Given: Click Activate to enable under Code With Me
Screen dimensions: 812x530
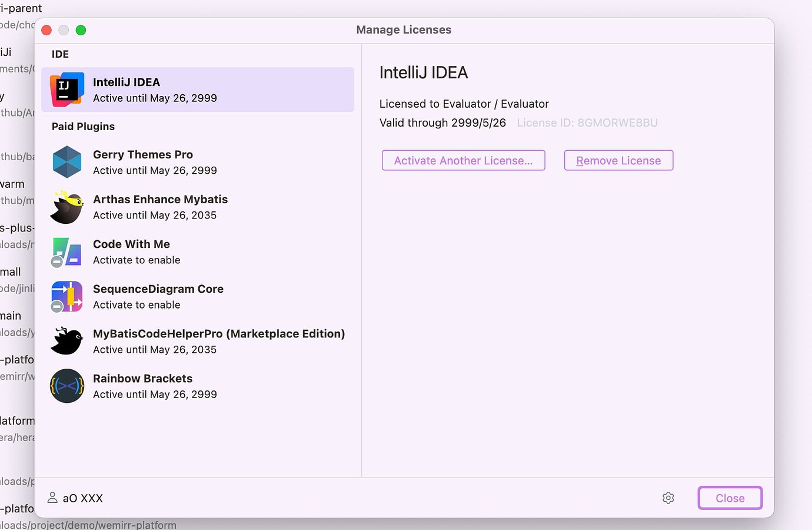Looking at the screenshot, I should coord(137,260).
